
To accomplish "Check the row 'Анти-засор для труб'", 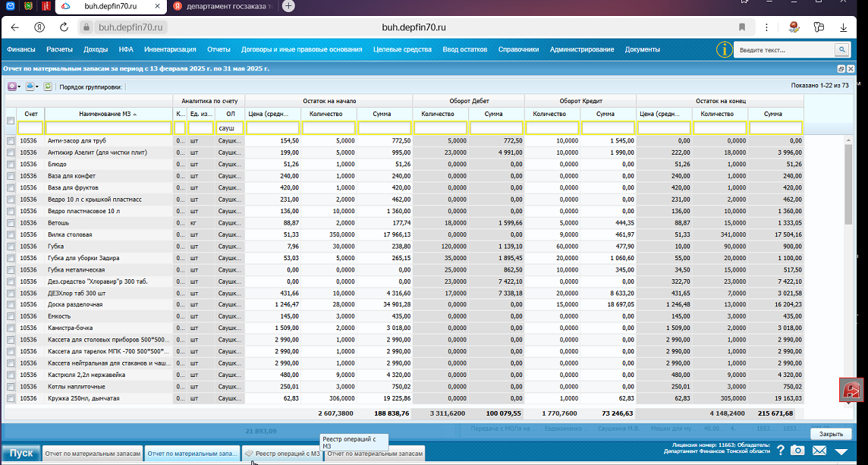I will pos(11,141).
